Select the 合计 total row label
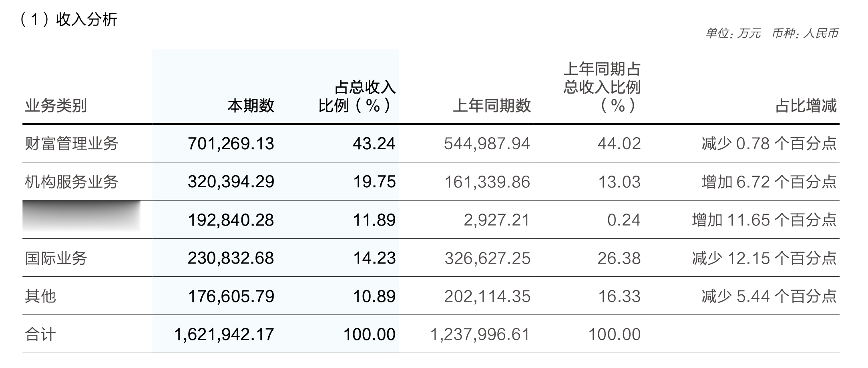The height and width of the screenshot is (368, 868). pyautogui.click(x=40, y=334)
